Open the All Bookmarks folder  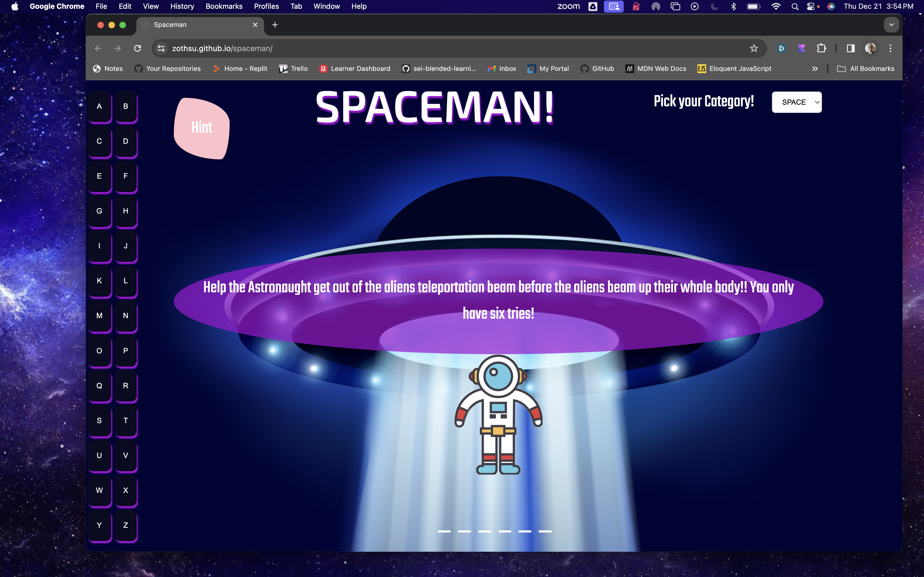866,69
